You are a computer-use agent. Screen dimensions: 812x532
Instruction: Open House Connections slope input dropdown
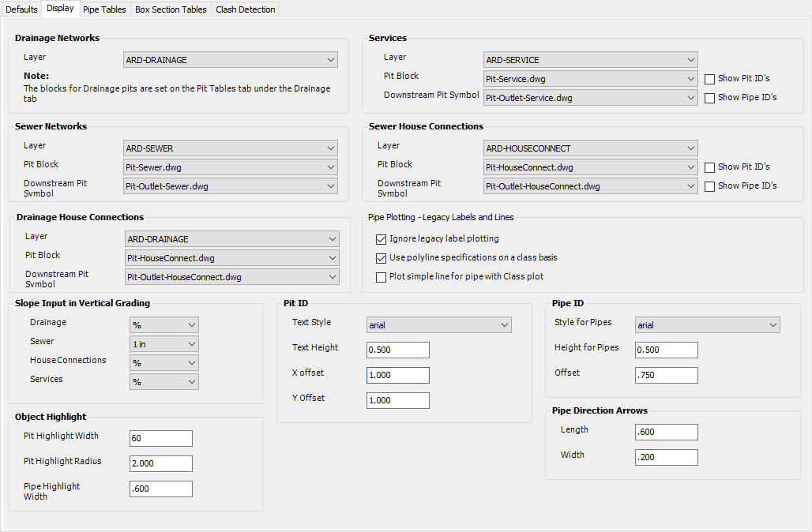[x=164, y=363]
